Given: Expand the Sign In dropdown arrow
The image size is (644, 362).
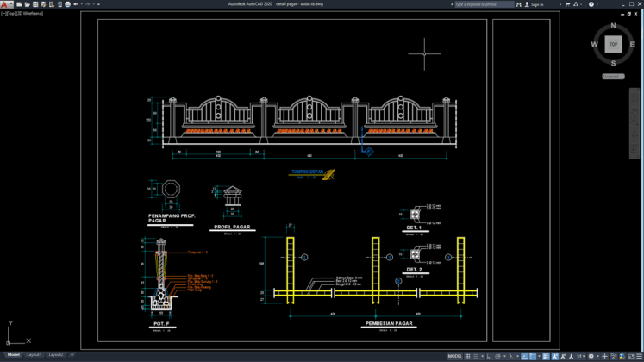Looking at the screenshot, I should 560,4.
